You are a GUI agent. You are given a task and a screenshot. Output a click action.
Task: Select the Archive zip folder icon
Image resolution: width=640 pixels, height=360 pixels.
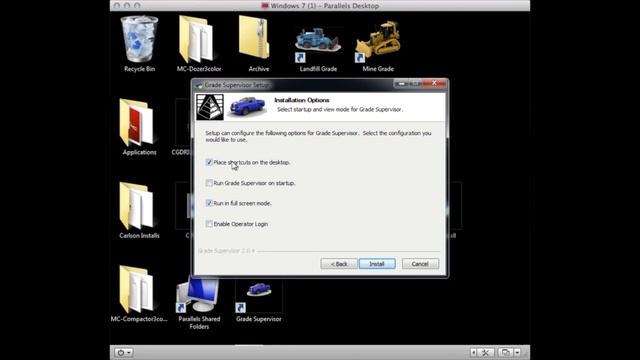[254, 39]
